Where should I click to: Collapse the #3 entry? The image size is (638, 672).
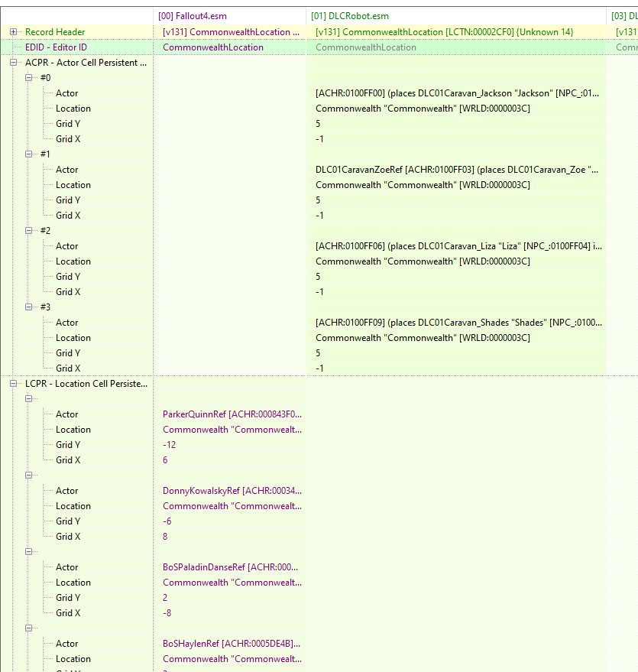[x=29, y=307]
